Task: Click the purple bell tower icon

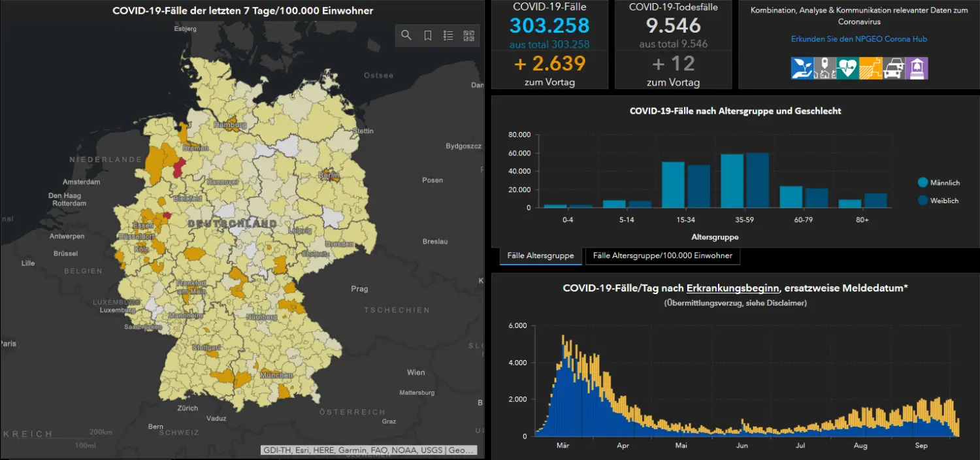Action: tap(917, 68)
